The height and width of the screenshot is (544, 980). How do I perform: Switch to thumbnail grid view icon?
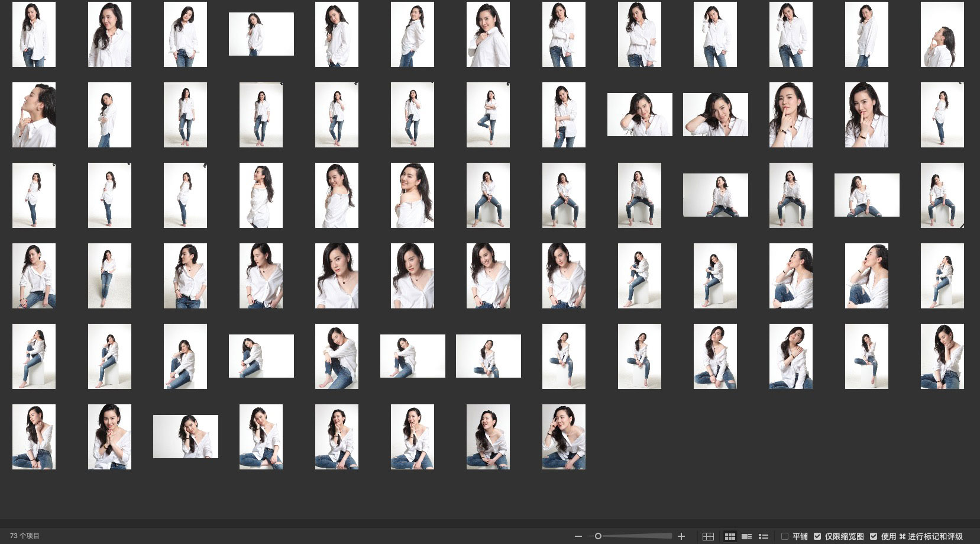(x=730, y=536)
